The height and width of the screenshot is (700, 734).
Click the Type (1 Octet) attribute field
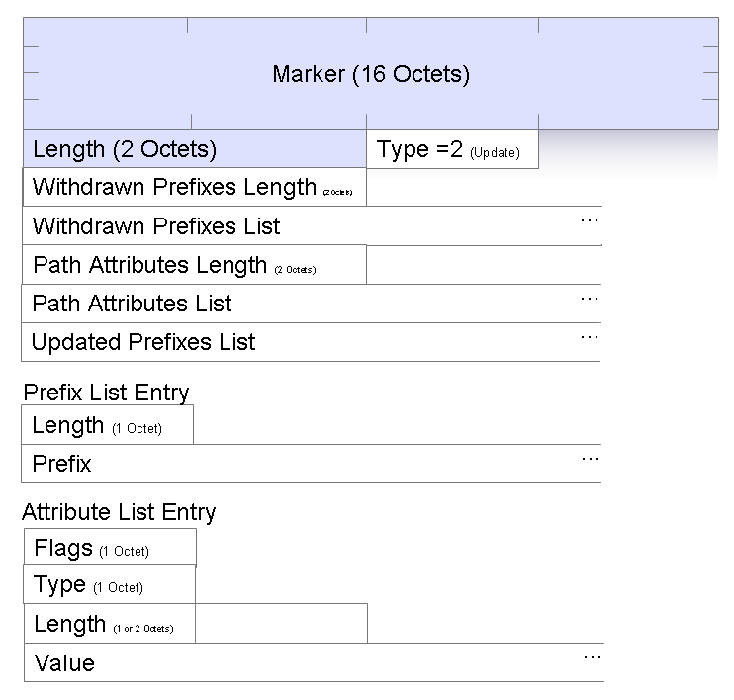pos(109,584)
